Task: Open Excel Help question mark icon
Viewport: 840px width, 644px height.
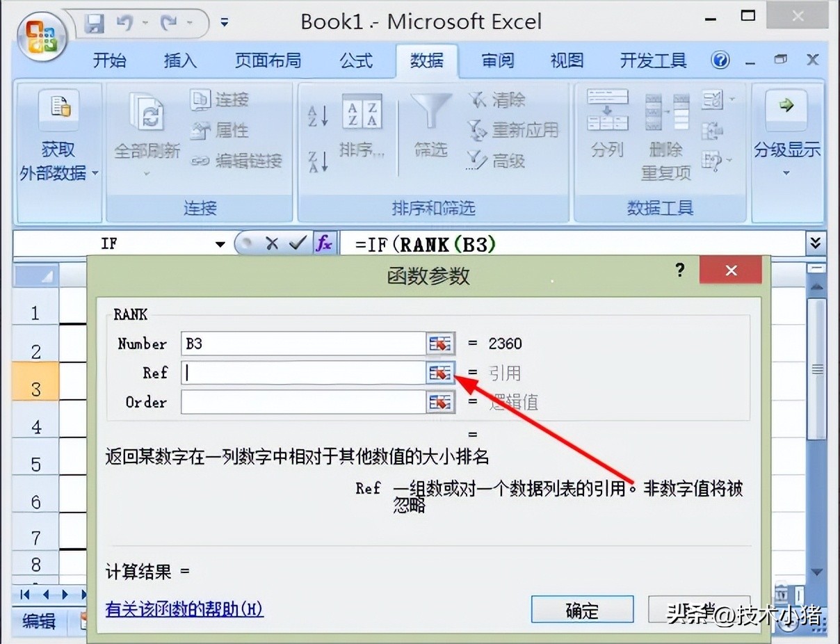Action: [720, 61]
